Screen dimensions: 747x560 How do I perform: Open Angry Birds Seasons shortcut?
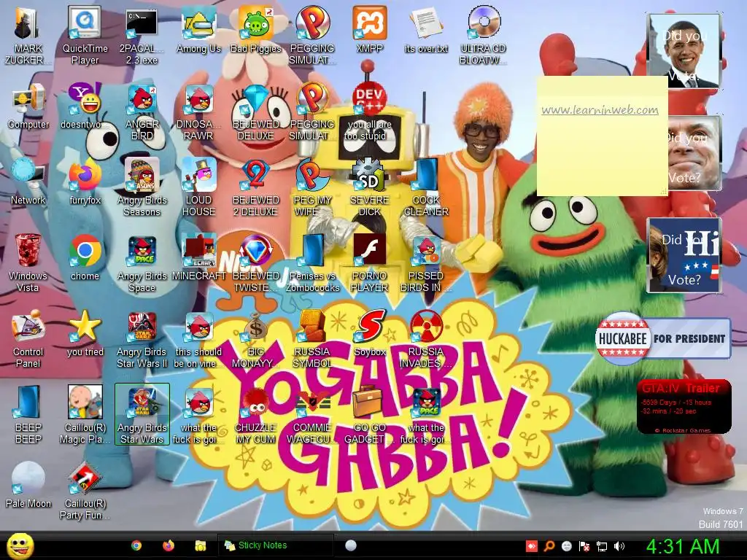point(142,187)
